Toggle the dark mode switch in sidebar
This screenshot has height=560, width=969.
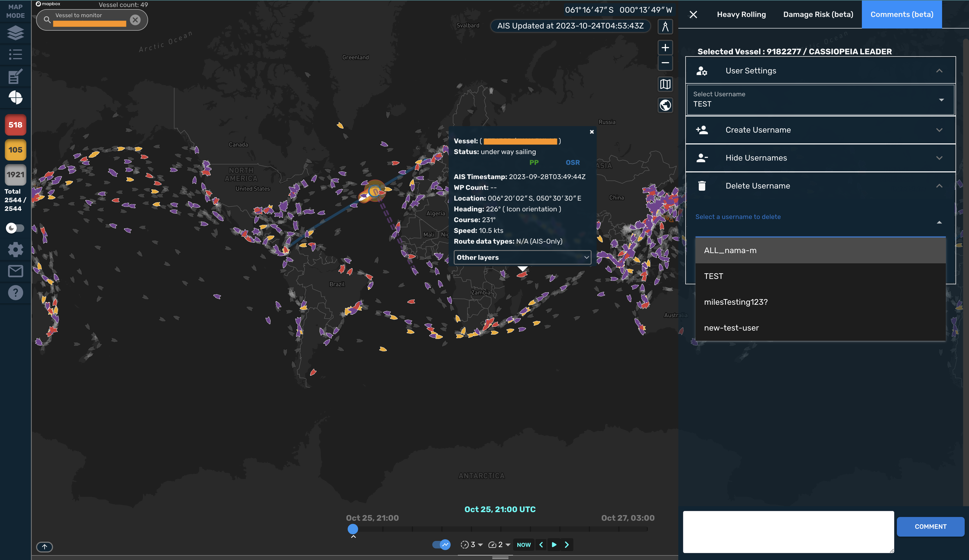[x=15, y=228]
